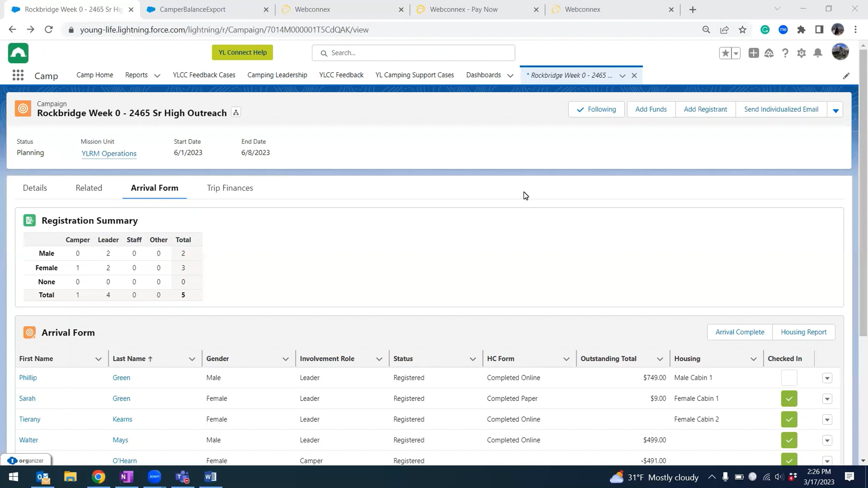Open the browser side panel icon

(819, 30)
